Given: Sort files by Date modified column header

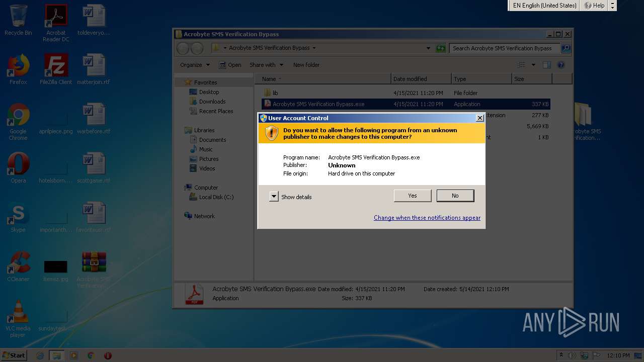Looking at the screenshot, I should pyautogui.click(x=421, y=79).
